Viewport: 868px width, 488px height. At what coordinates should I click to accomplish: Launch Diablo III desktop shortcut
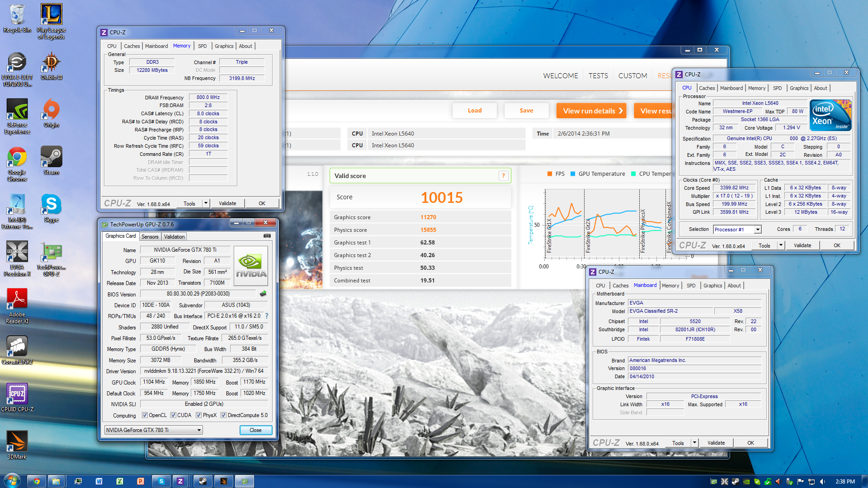pyautogui.click(x=52, y=66)
